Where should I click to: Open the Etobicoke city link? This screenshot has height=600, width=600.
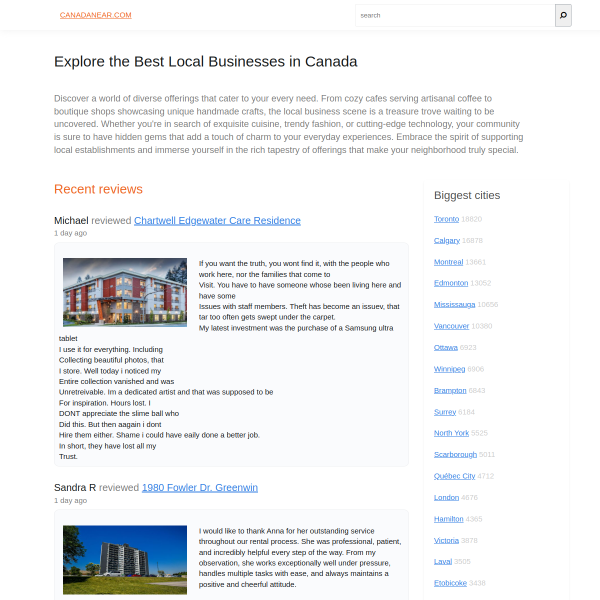pos(450,583)
